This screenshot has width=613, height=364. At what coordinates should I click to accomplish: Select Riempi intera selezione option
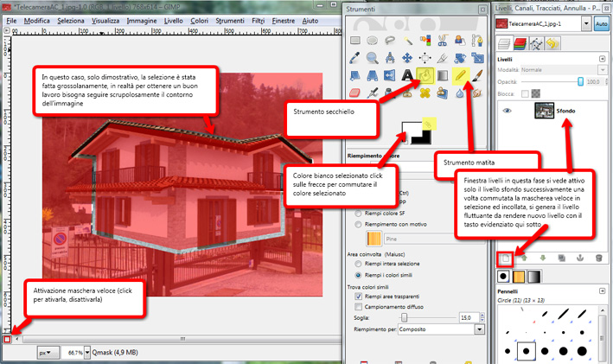pyautogui.click(x=359, y=263)
